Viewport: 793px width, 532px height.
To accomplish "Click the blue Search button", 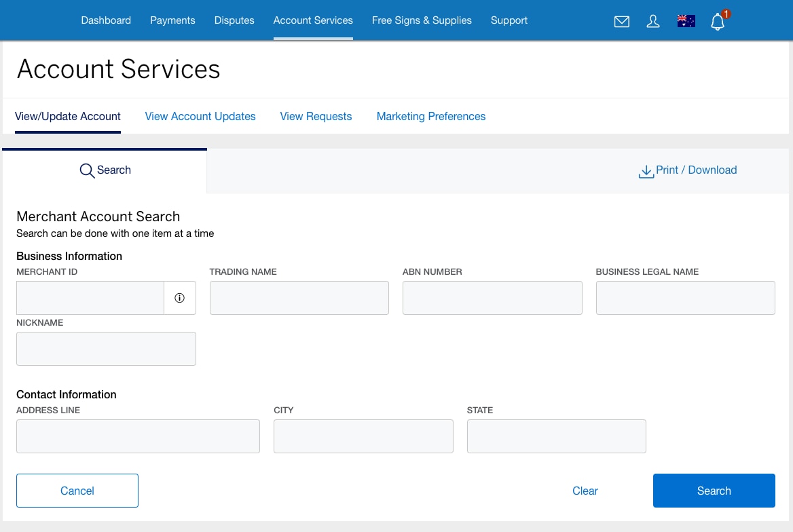I will [714, 491].
